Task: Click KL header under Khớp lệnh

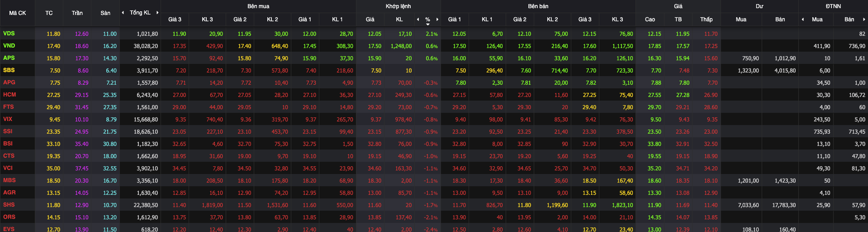Action: point(399,19)
